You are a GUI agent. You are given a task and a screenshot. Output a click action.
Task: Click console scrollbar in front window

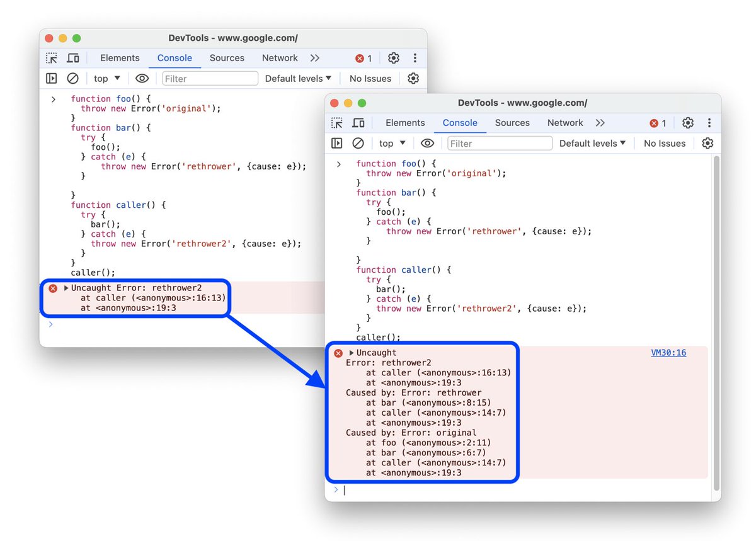(716, 323)
